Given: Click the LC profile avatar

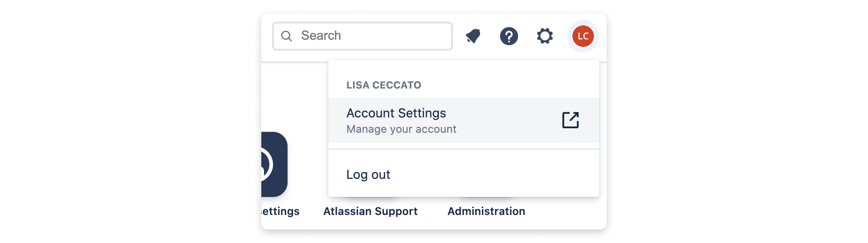Looking at the screenshot, I should tap(583, 36).
